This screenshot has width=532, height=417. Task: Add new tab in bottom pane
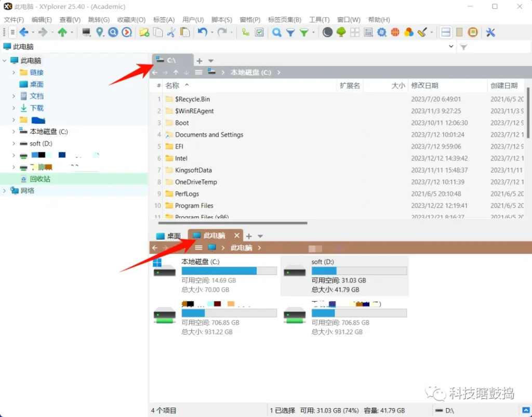coord(249,236)
